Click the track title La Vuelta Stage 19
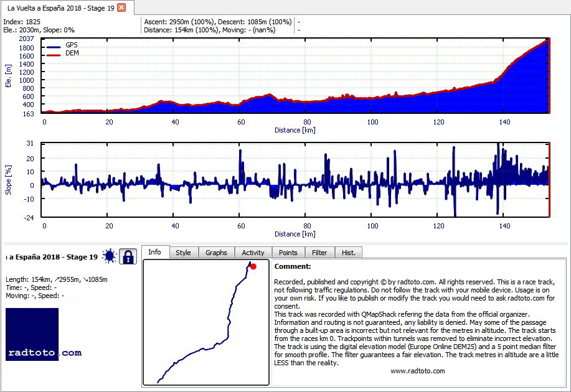 [x=52, y=257]
